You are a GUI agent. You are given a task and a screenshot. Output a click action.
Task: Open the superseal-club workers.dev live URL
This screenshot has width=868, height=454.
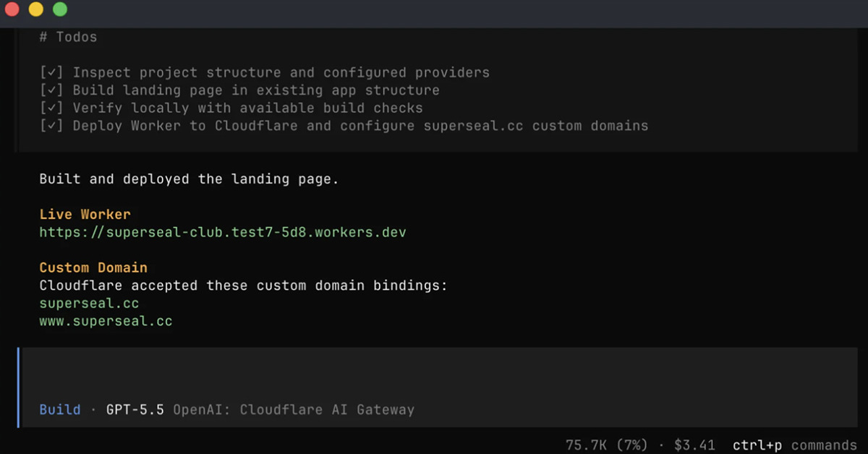(x=223, y=232)
